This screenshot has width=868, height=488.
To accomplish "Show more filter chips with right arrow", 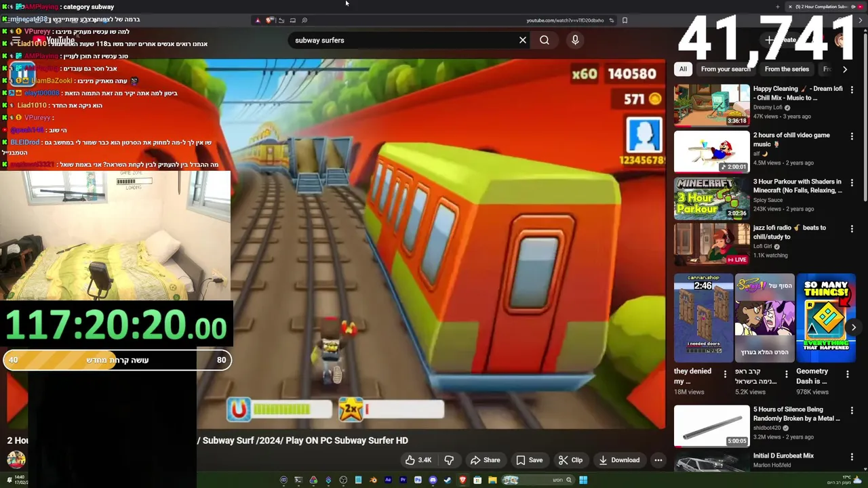I will 845,69.
